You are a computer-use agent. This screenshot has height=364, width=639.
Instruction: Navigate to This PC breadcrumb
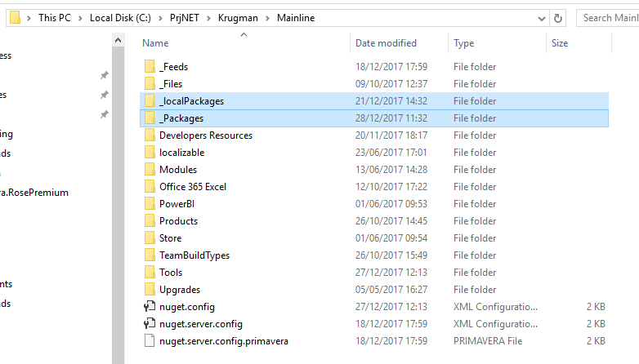tap(55, 18)
